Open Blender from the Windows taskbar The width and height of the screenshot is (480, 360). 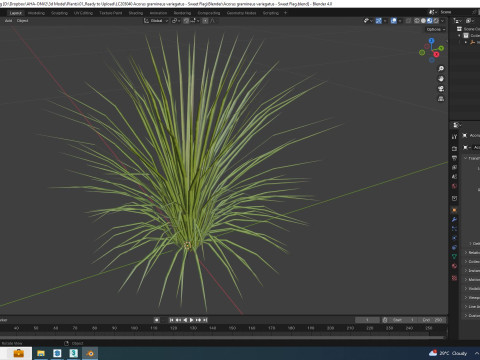pos(90,353)
